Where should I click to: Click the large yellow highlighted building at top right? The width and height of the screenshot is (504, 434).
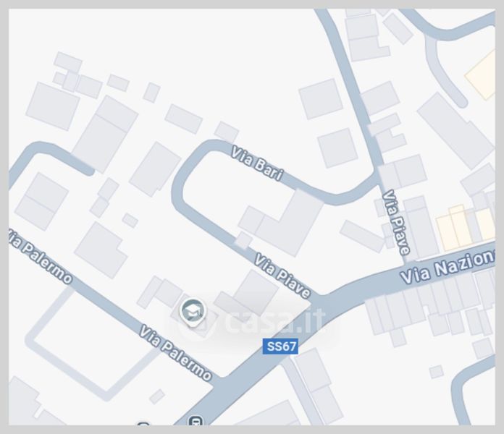481,75
